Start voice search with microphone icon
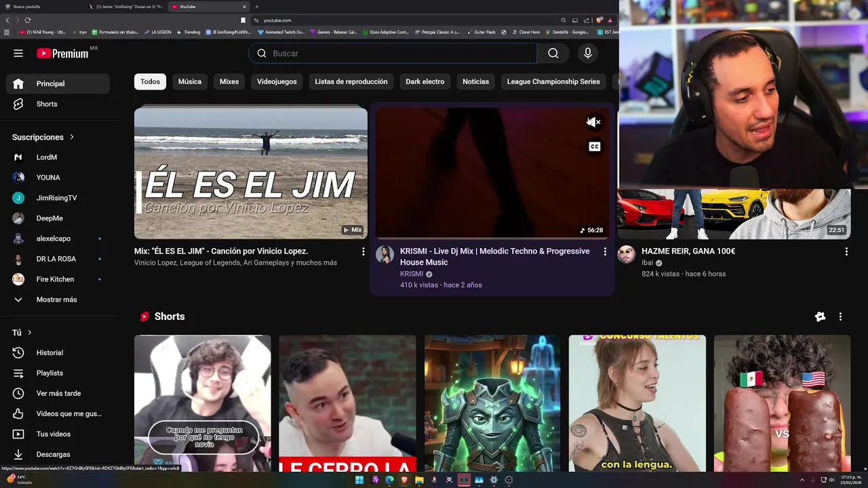The image size is (868, 488). [588, 54]
